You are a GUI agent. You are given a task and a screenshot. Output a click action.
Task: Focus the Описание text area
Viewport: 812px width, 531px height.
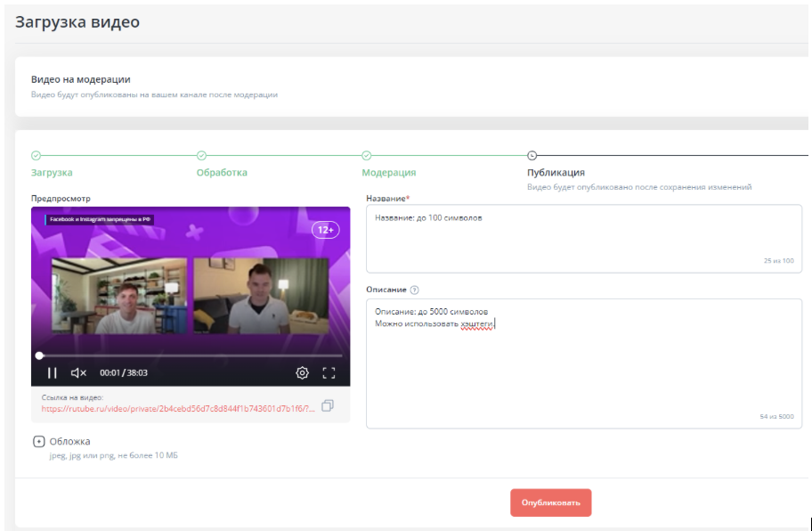click(x=584, y=364)
